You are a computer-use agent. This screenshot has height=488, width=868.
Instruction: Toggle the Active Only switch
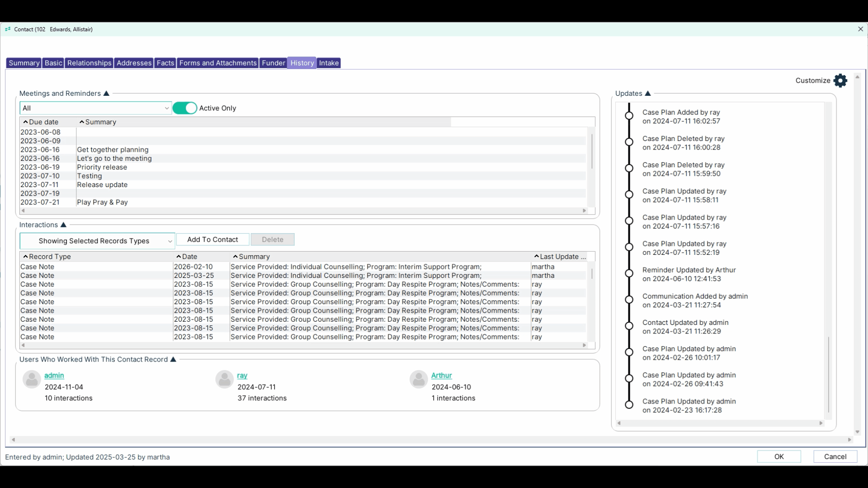click(x=185, y=108)
